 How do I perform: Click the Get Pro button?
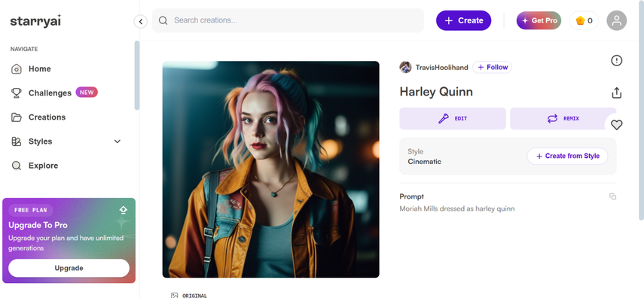coord(539,20)
